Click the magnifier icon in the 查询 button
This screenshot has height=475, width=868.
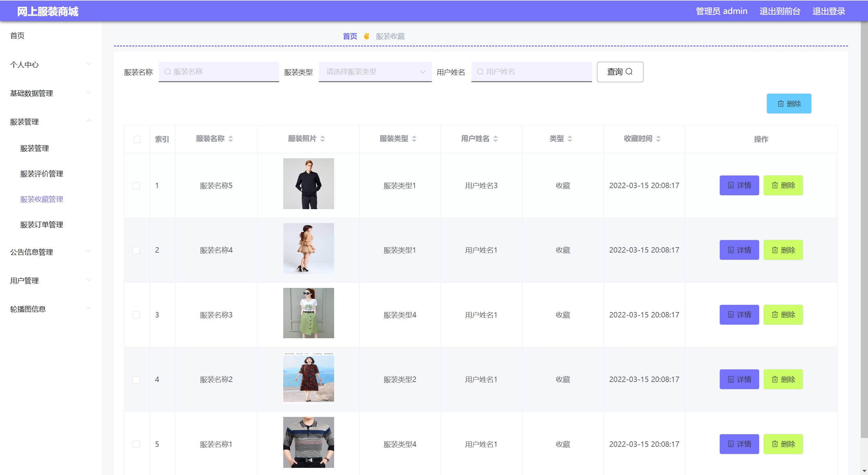tap(629, 72)
